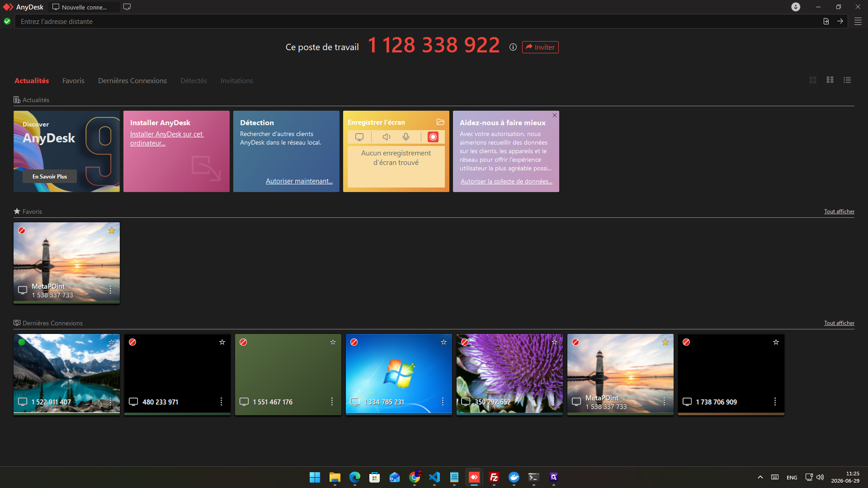Toggle microphone in recording card

pos(406,137)
